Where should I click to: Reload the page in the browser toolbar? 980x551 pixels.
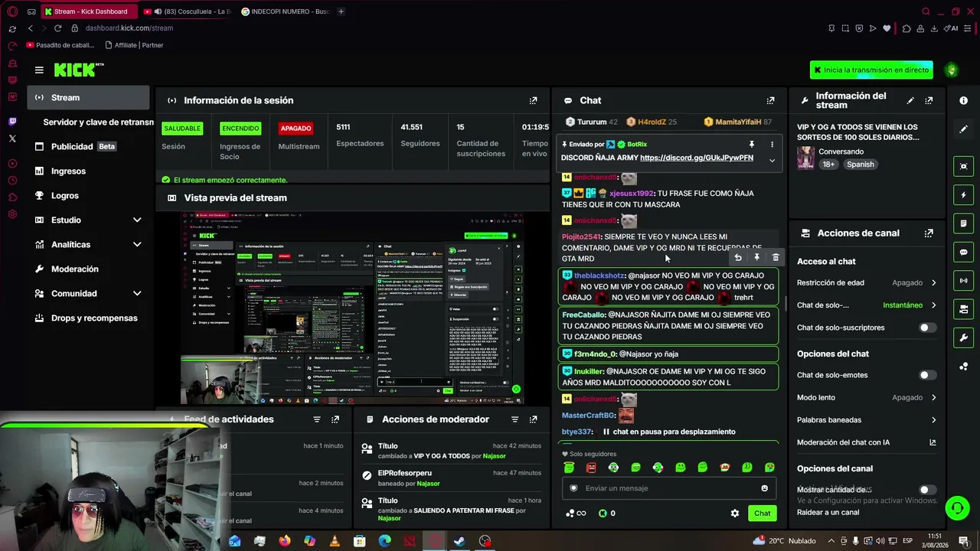[57, 28]
